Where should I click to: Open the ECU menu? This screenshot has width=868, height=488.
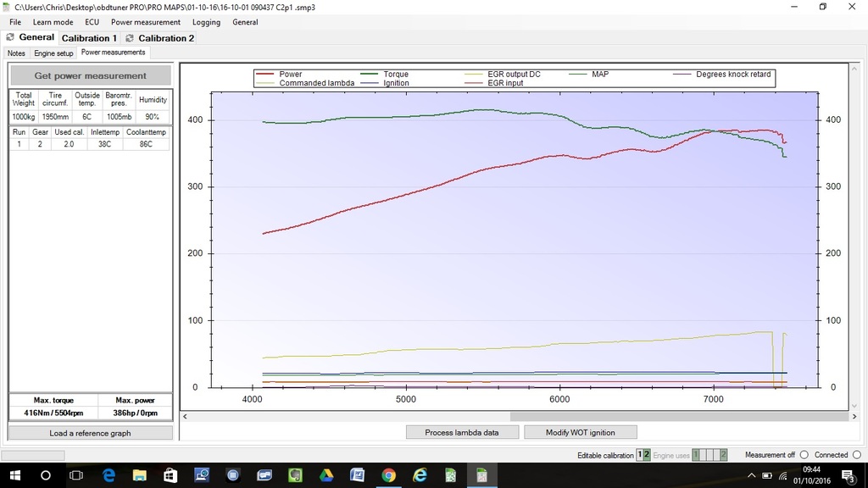92,22
